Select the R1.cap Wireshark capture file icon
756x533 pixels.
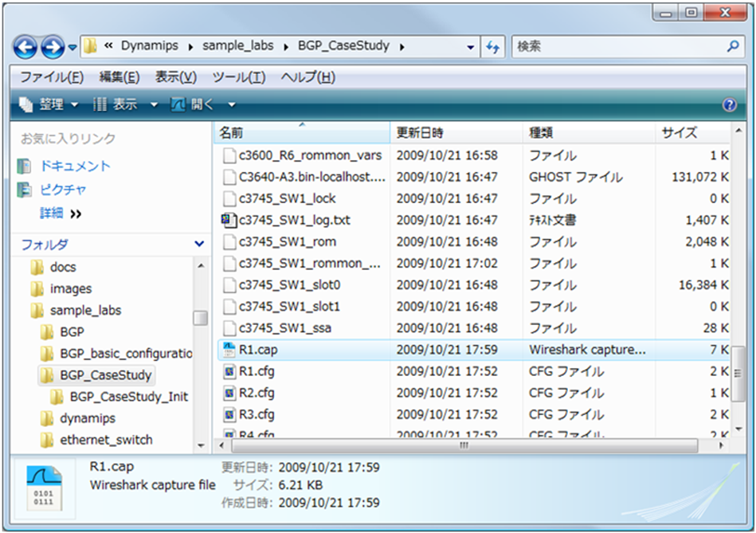(228, 349)
